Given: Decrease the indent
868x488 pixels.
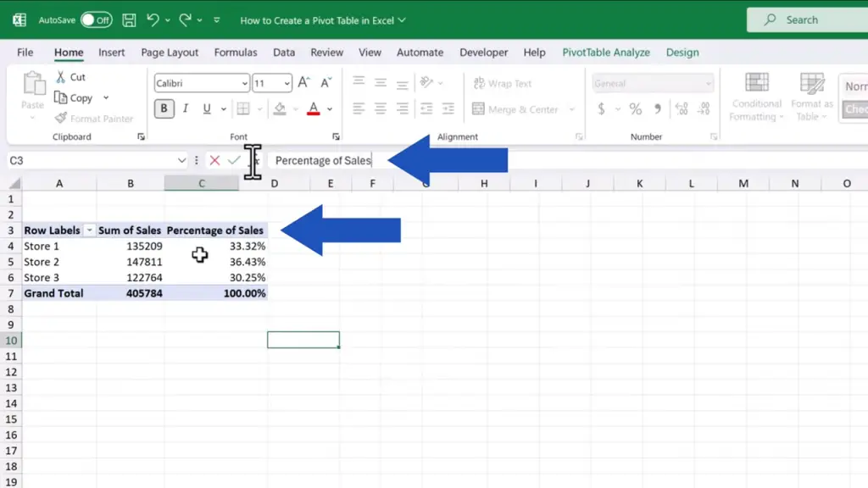Looking at the screenshot, I should click(426, 108).
